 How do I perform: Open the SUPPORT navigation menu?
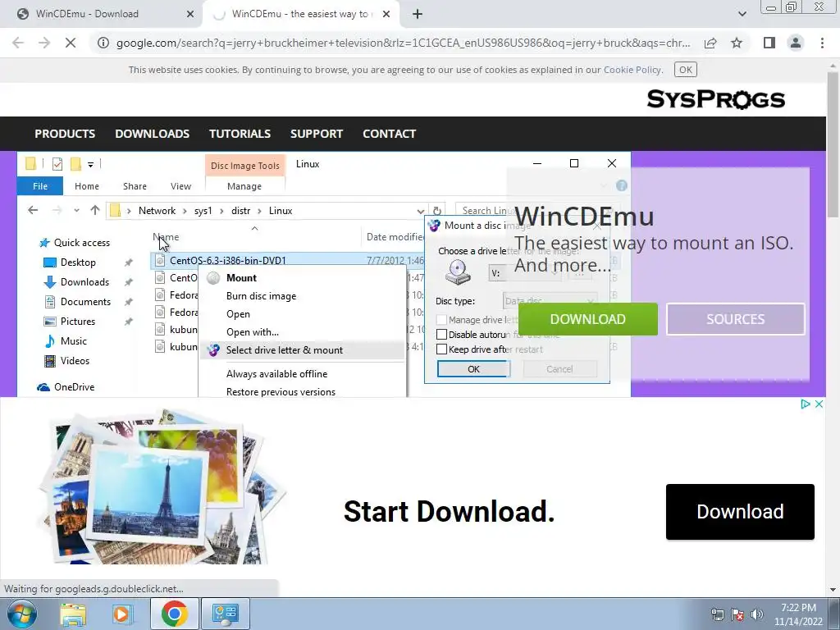point(316,134)
